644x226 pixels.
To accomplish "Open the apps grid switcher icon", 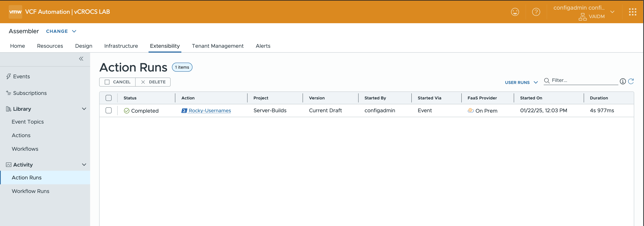I will (x=632, y=12).
